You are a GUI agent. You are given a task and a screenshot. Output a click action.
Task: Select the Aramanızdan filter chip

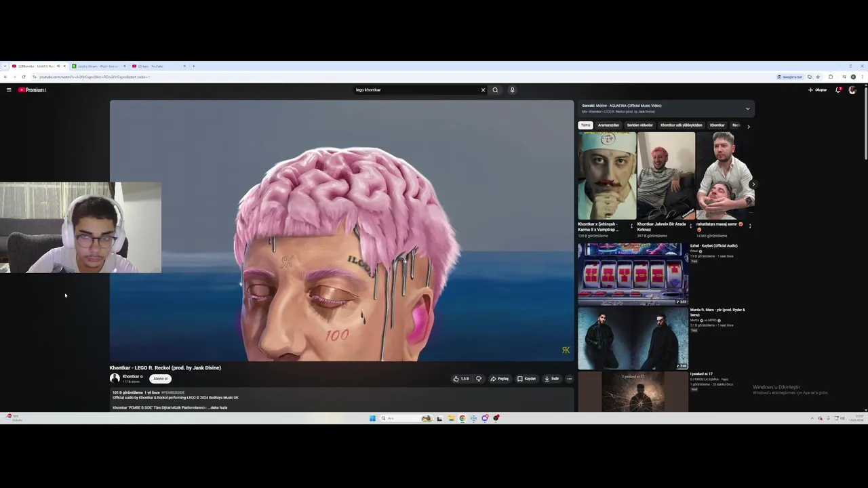[608, 125]
